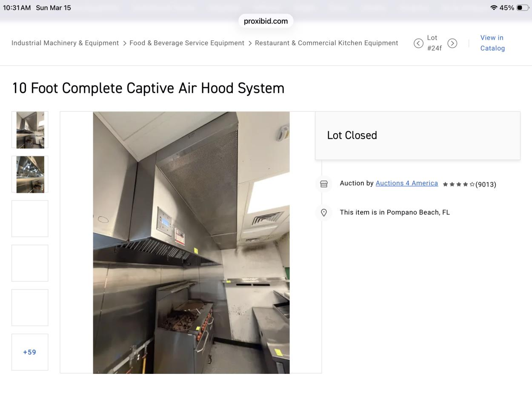This screenshot has width=532, height=399.
Task: Select the first hood photo thumbnail
Action: click(30, 130)
